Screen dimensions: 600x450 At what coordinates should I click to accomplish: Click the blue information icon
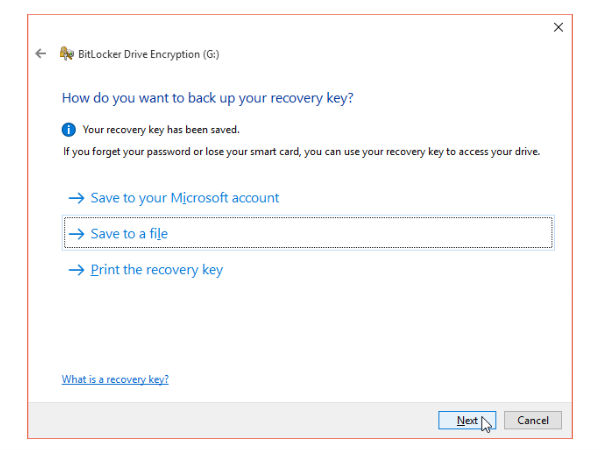tap(68, 130)
